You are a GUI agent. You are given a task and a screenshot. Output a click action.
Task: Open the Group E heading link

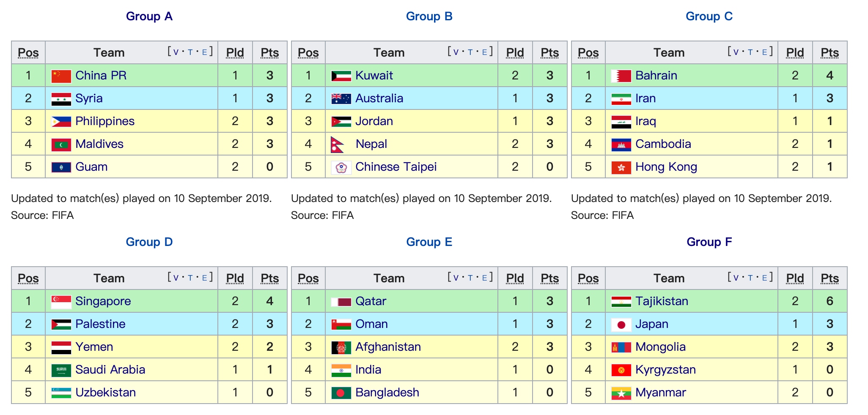429,242
